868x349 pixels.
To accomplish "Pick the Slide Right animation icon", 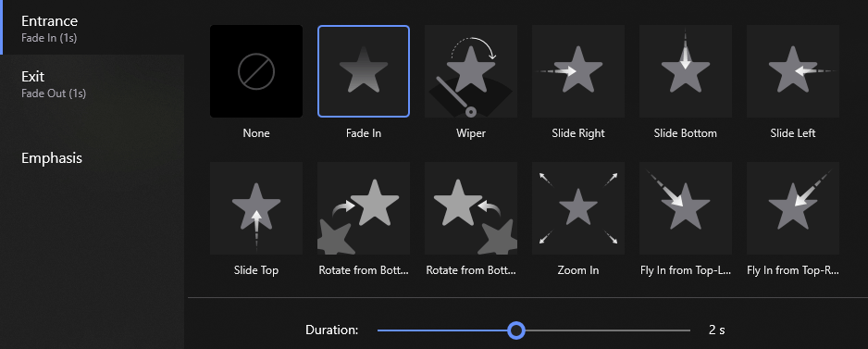I will click(x=578, y=71).
